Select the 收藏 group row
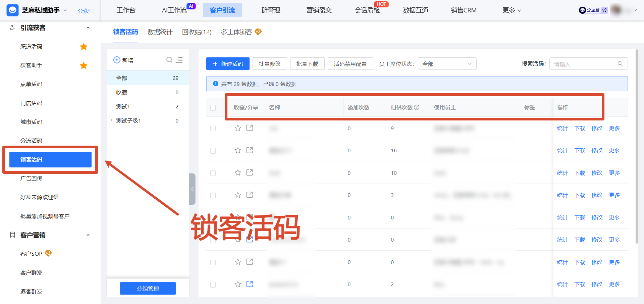The image size is (644, 304). point(148,92)
